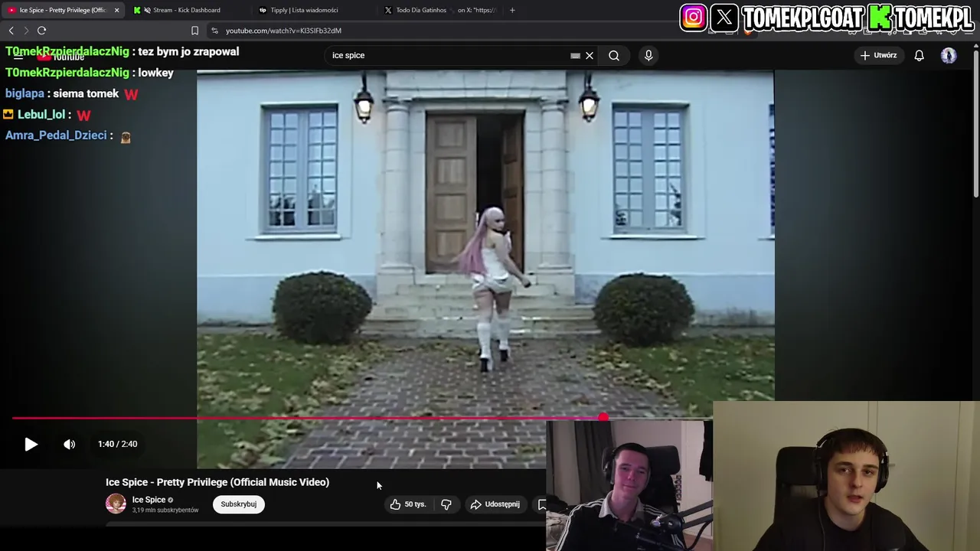Click chat username Lebul_lol
This screenshot has height=551, width=980.
[41, 114]
